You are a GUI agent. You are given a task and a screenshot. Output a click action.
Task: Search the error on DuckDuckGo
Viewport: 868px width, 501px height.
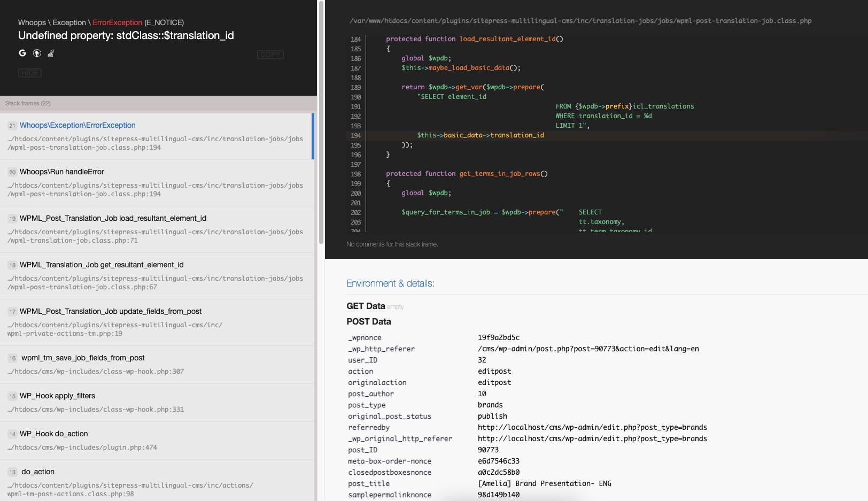click(37, 53)
